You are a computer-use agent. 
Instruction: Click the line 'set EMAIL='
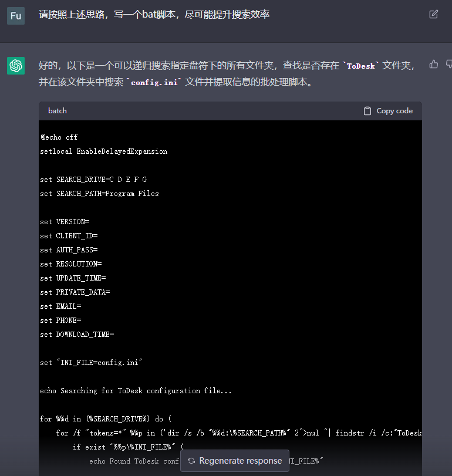[60, 306]
